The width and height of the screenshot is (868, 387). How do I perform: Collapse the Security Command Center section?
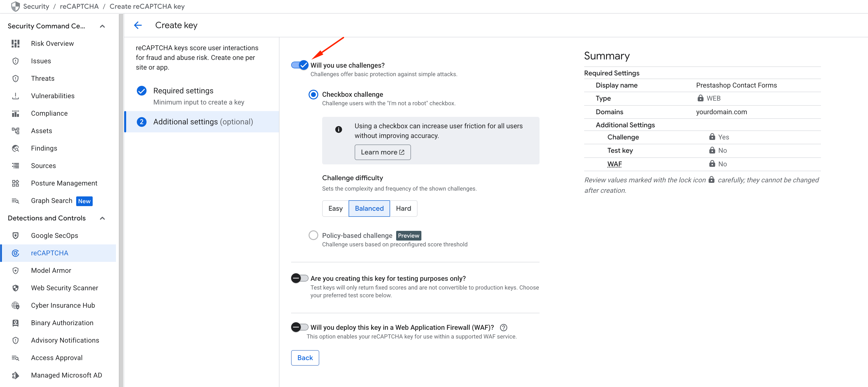click(x=102, y=26)
